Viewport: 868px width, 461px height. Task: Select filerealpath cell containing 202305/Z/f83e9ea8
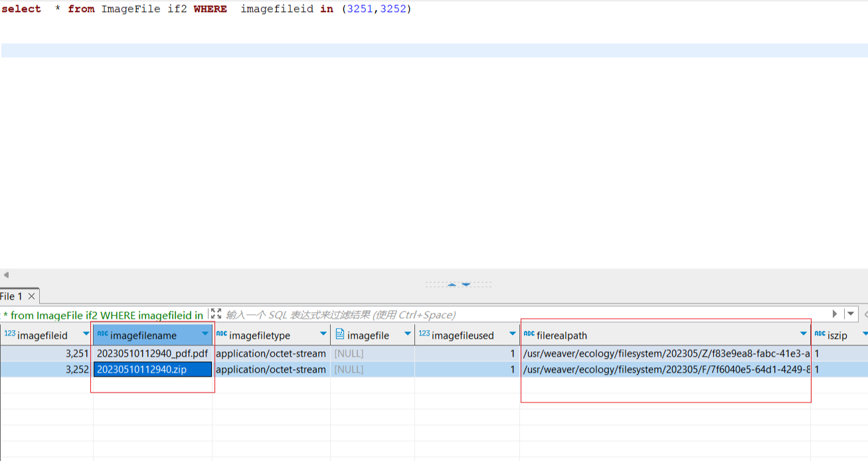click(665, 353)
